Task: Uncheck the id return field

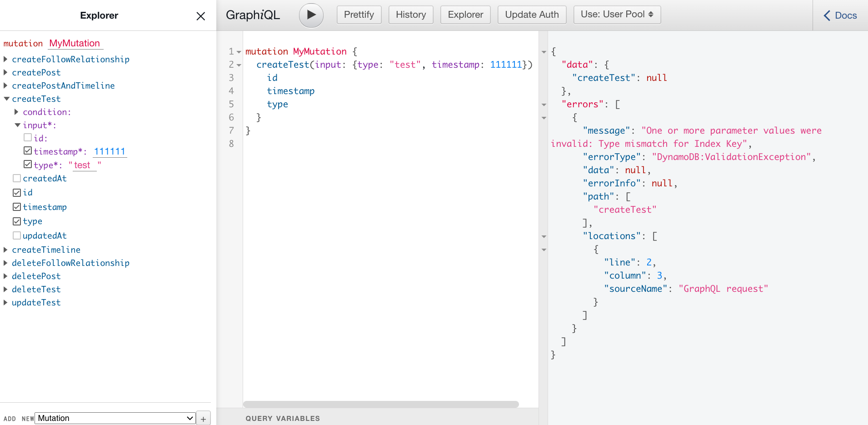Action: click(x=17, y=193)
